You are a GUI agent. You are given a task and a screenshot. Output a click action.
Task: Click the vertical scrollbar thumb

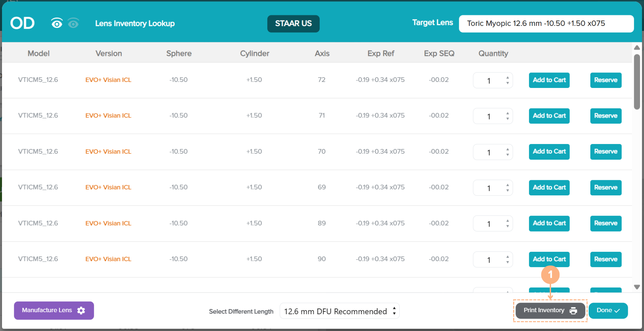[x=637, y=82]
